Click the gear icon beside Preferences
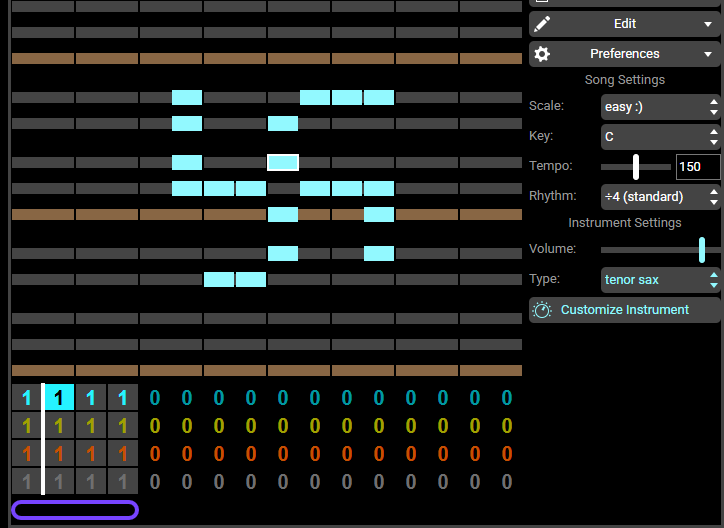This screenshot has width=724, height=528. [542, 54]
